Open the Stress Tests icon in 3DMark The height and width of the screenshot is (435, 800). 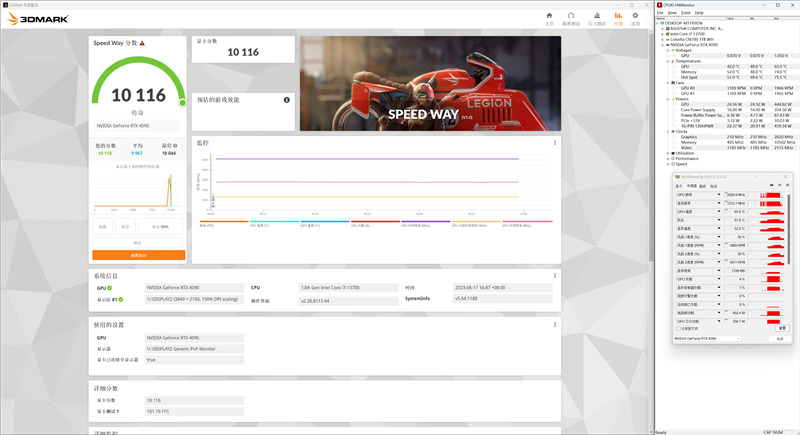coord(597,18)
